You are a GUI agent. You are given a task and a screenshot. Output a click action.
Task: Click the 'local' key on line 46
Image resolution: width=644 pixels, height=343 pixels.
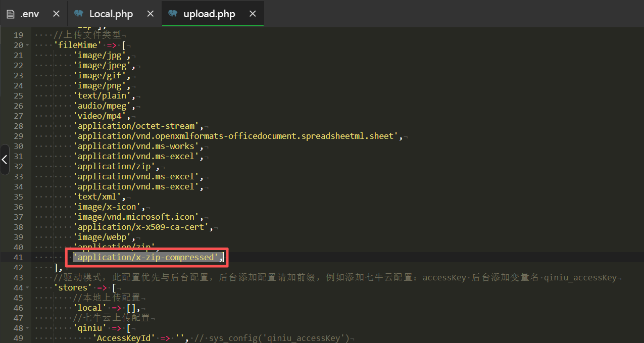tap(89, 308)
